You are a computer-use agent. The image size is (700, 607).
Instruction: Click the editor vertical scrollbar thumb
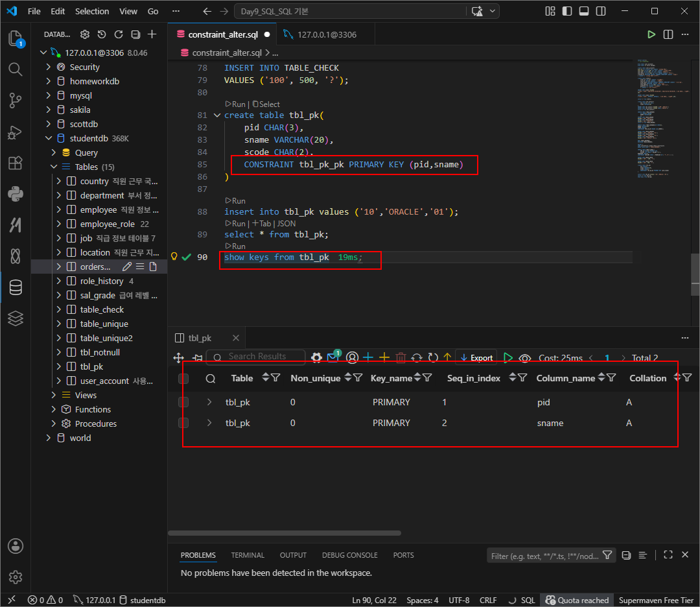click(x=695, y=274)
